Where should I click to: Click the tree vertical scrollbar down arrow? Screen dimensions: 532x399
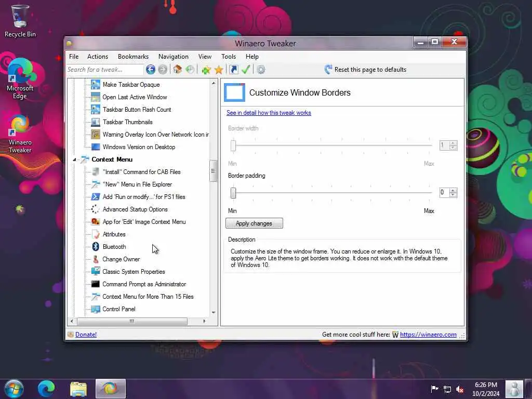(x=214, y=312)
